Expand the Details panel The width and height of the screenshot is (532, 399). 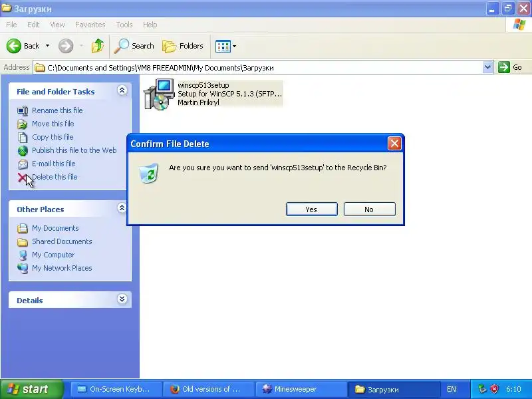coord(122,299)
